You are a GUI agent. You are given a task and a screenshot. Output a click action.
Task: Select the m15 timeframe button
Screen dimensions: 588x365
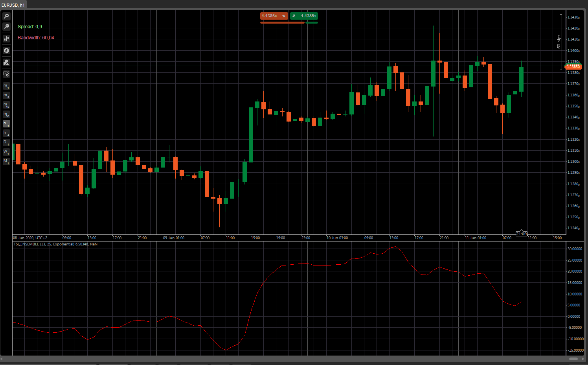point(6,105)
